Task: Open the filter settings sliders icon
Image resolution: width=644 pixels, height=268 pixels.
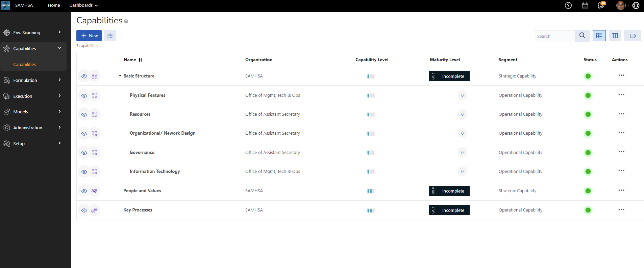Action: (x=110, y=36)
